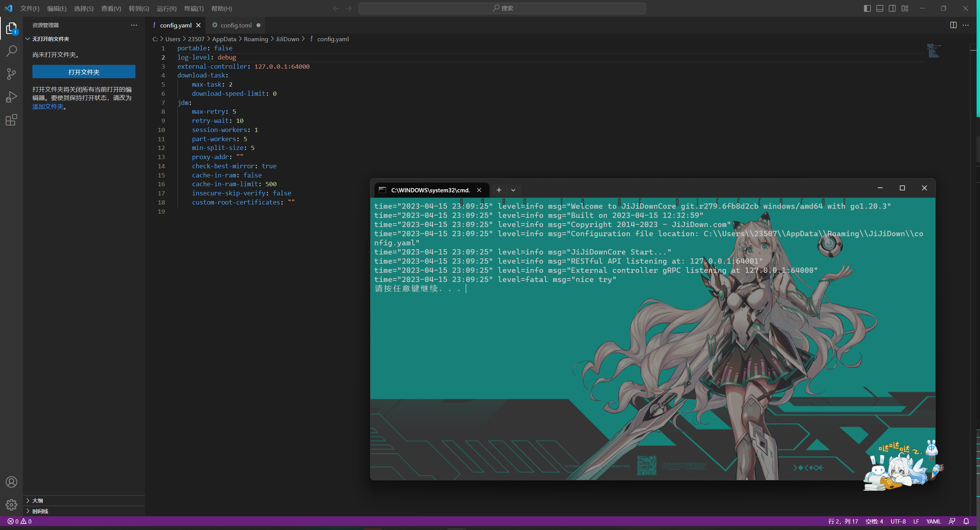Image resolution: width=980 pixels, height=530 pixels.
Task: Open Explorer panel's more actions ellipsis
Action: (x=134, y=25)
